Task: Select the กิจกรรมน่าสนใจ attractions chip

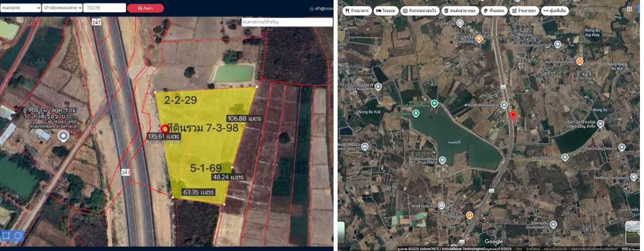Action: click(420, 11)
